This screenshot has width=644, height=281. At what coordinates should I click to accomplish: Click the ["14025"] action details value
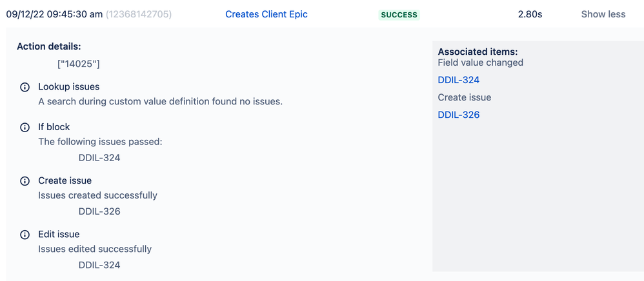(79, 64)
